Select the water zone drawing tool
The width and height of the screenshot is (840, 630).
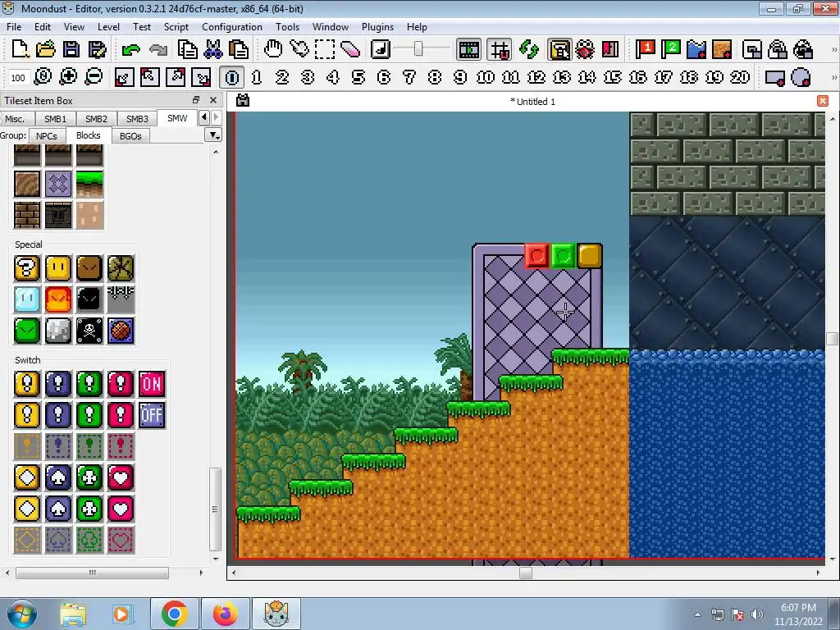tap(696, 49)
